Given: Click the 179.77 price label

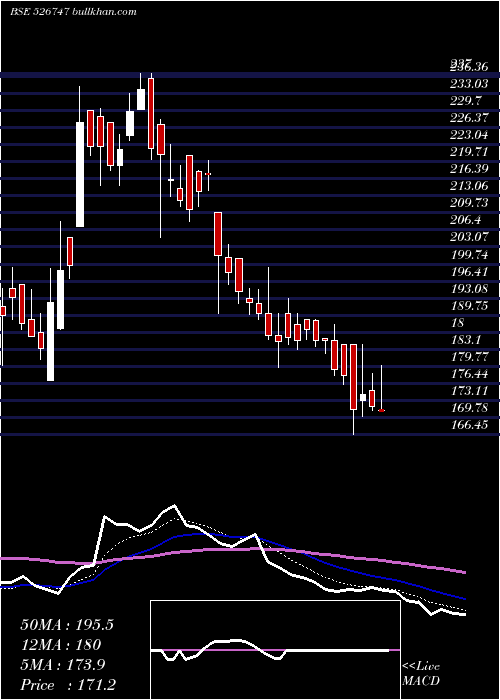Looking at the screenshot, I should tap(469, 357).
